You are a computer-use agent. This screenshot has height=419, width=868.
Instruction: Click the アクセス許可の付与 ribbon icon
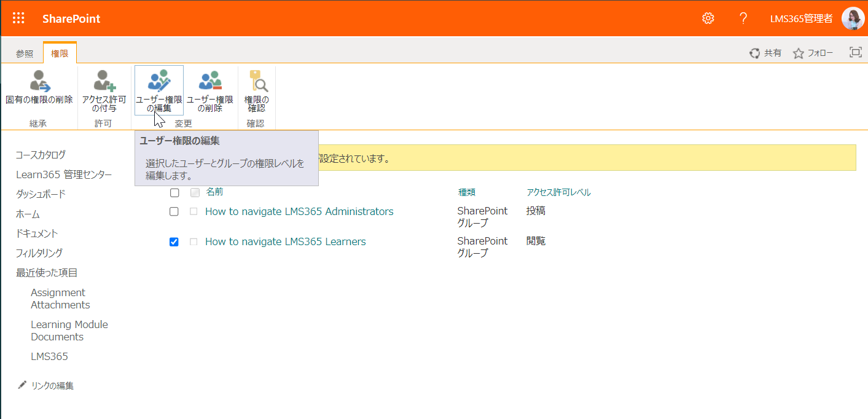[x=104, y=81]
